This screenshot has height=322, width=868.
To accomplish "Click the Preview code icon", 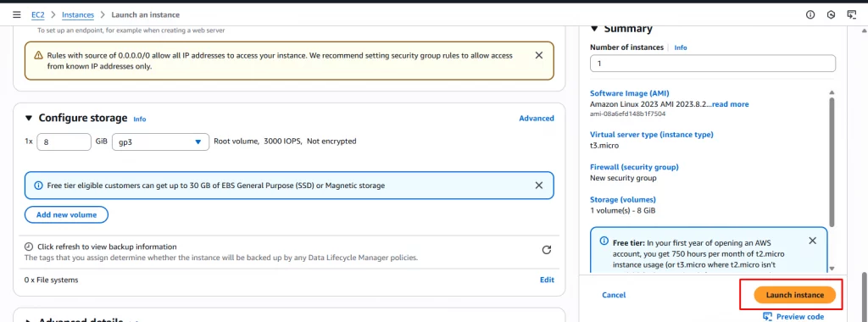I will tap(768, 316).
